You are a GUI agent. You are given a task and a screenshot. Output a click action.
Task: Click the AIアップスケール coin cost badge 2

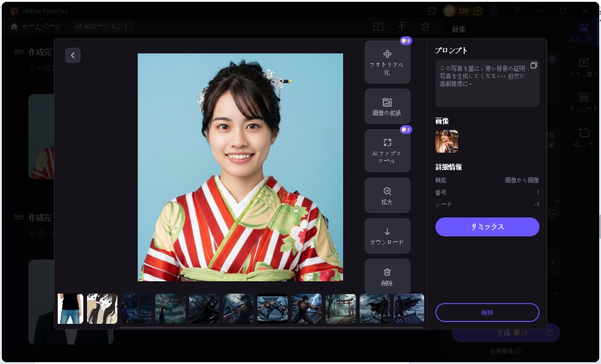406,129
